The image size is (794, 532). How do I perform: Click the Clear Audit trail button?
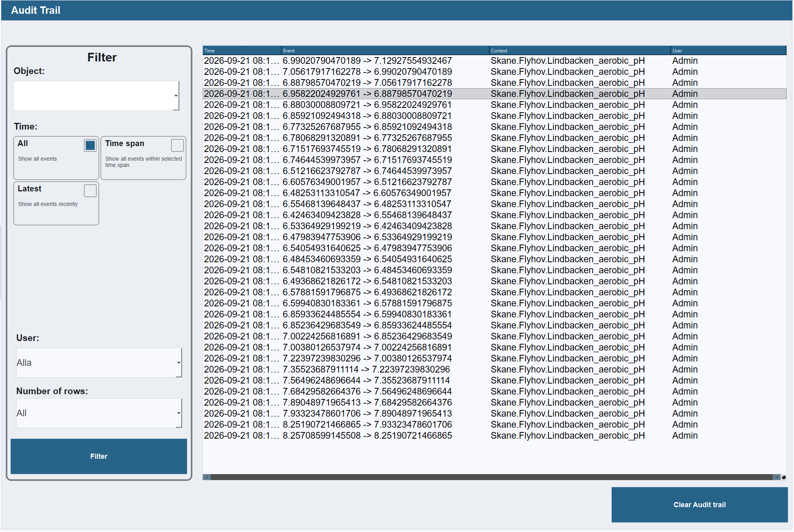(699, 505)
